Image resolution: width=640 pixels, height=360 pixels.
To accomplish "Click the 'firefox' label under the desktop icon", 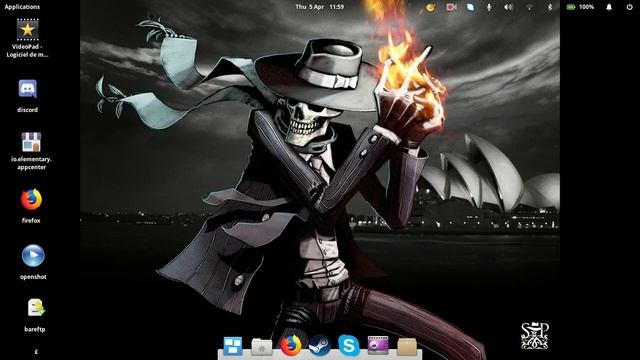I will coord(31,220).
